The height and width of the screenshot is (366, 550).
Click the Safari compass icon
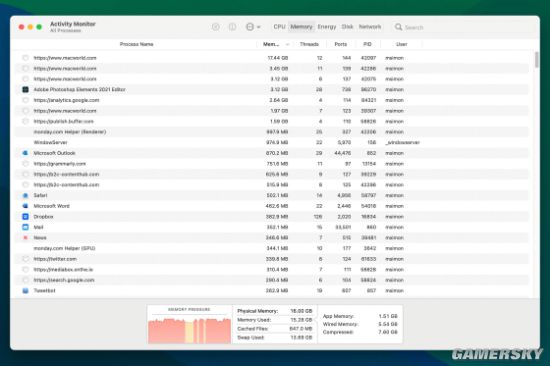click(x=25, y=195)
